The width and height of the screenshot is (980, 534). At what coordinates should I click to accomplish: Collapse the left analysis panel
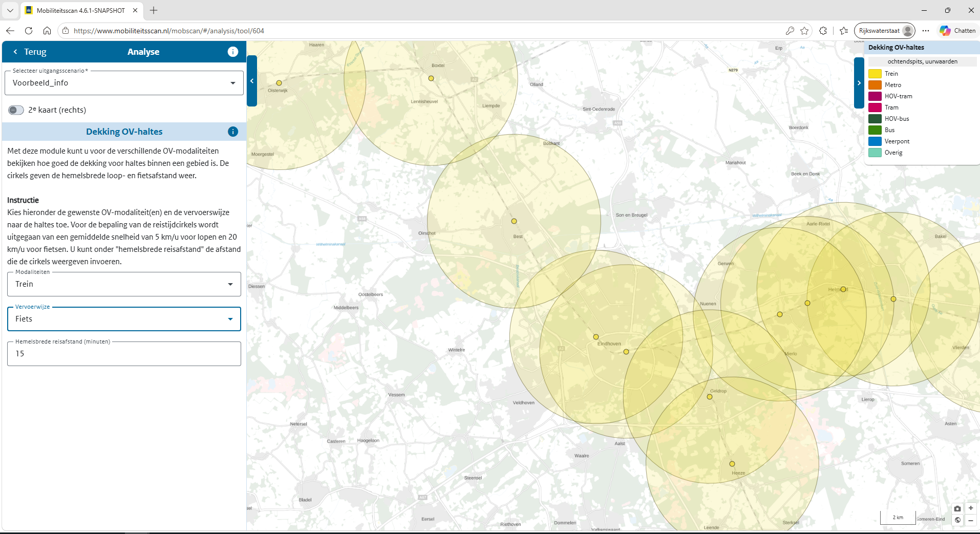252,81
